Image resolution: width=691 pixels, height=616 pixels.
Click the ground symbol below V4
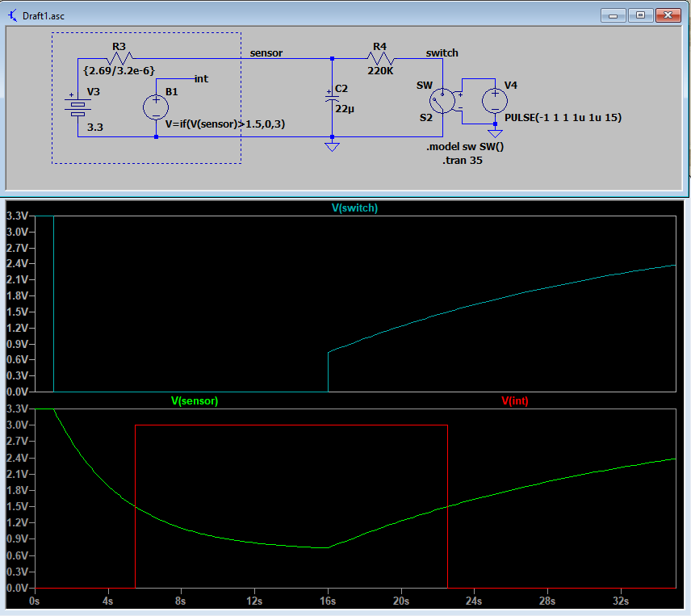coord(495,133)
